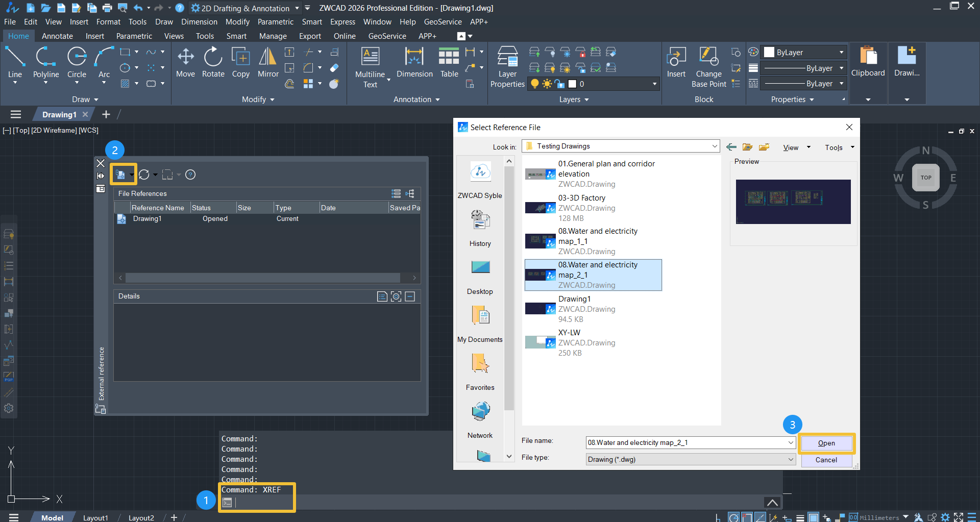
Task: Jump to Favorites in file dialog
Action: 480,372
